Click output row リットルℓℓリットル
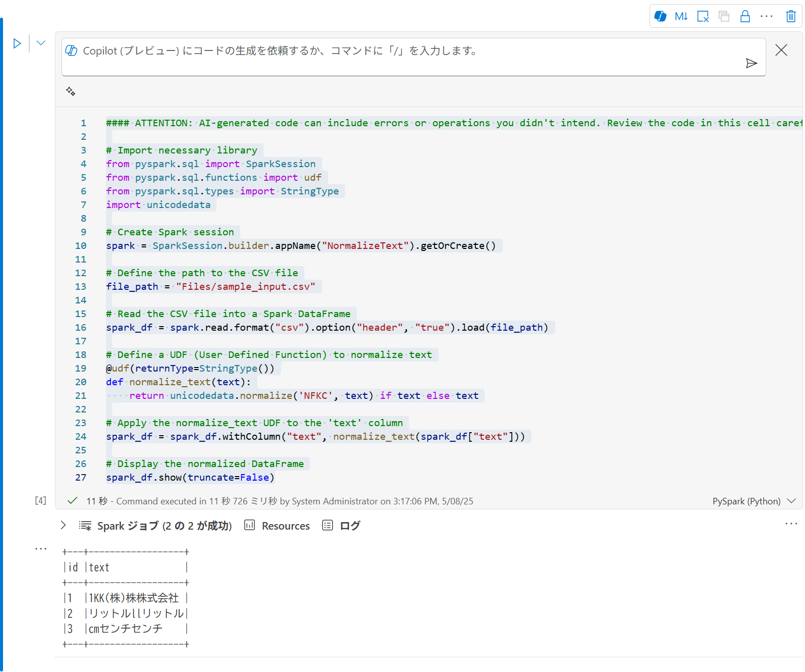 pos(125,613)
